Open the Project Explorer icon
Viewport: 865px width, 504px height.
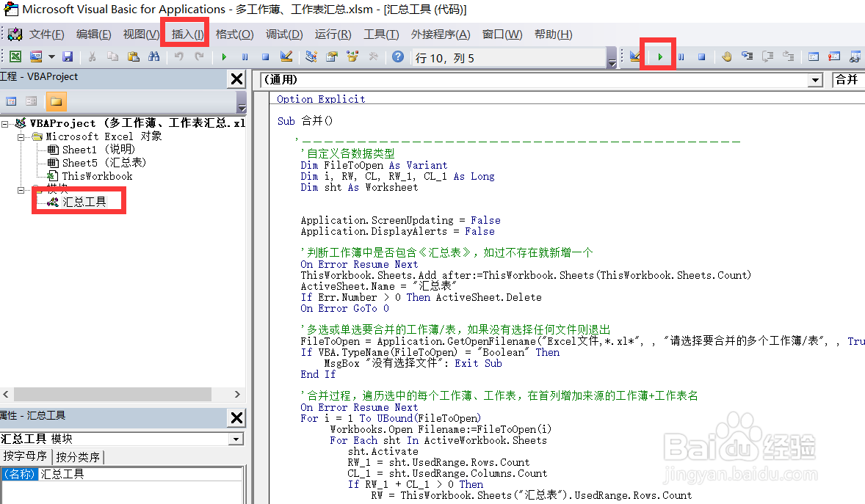311,56
